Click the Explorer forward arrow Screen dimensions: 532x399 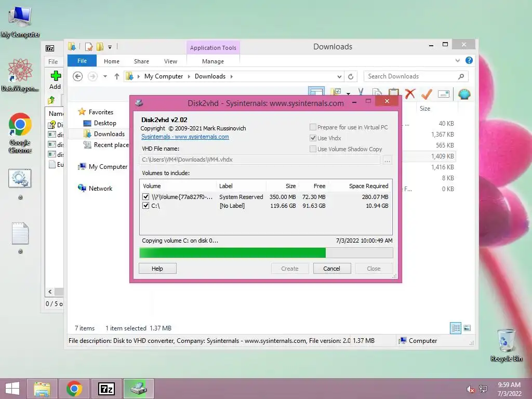tap(92, 76)
